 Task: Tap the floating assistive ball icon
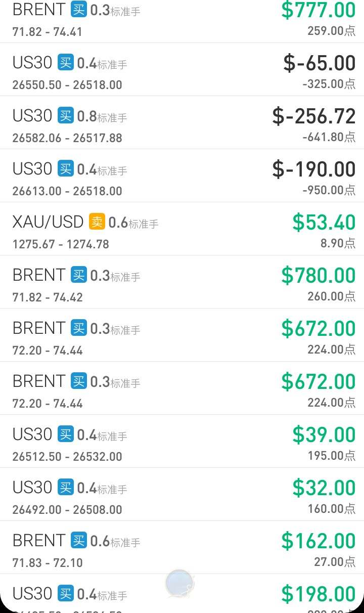tap(179, 583)
